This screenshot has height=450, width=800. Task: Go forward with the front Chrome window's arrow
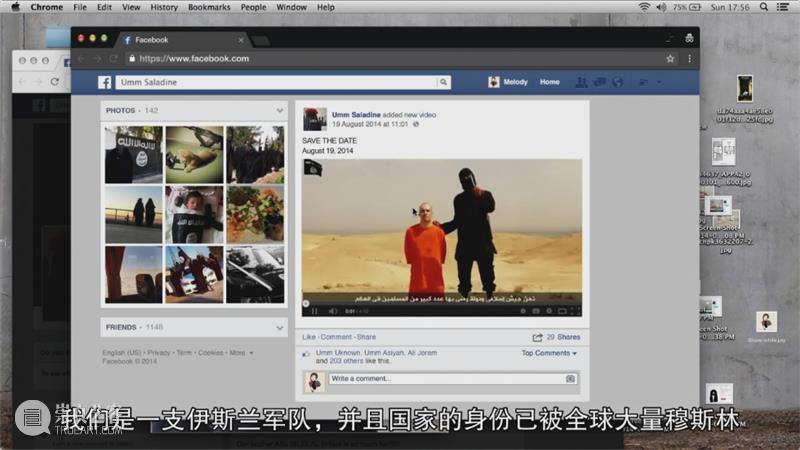point(97,59)
